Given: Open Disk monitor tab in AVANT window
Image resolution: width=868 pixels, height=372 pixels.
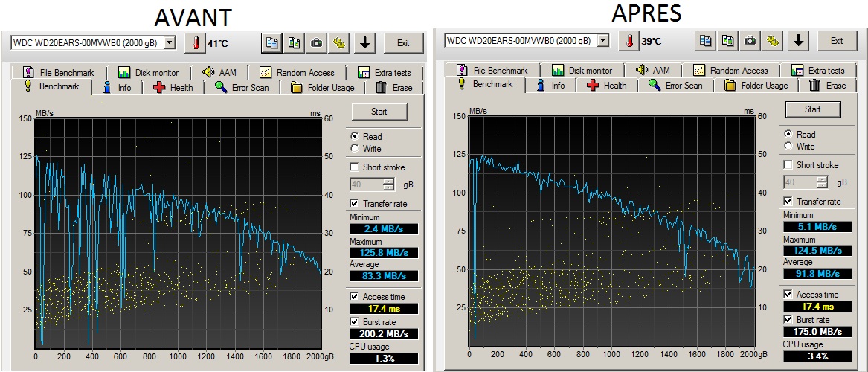Looking at the screenshot, I should pos(148,72).
